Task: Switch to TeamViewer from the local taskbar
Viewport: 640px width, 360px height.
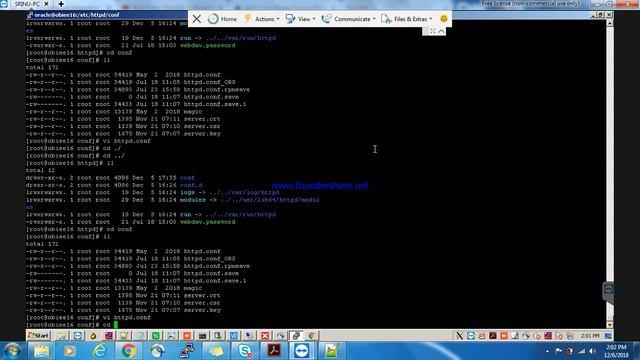Action: click(302, 351)
